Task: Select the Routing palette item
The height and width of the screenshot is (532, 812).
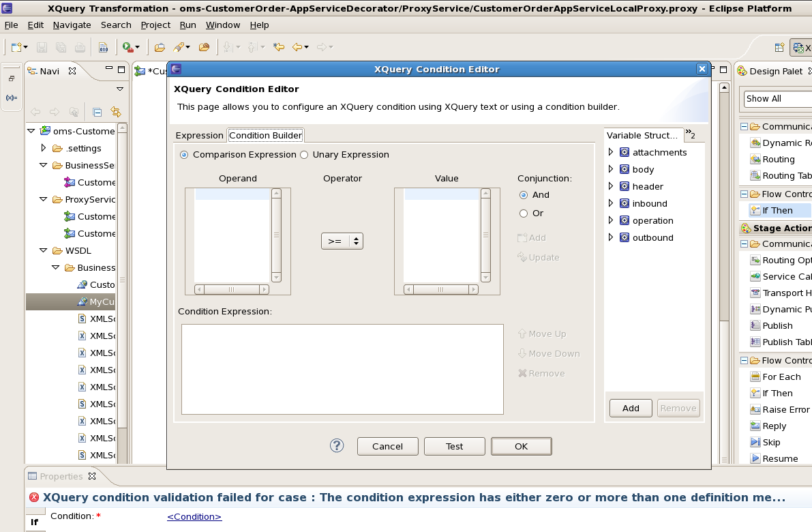Action: pyautogui.click(x=779, y=159)
